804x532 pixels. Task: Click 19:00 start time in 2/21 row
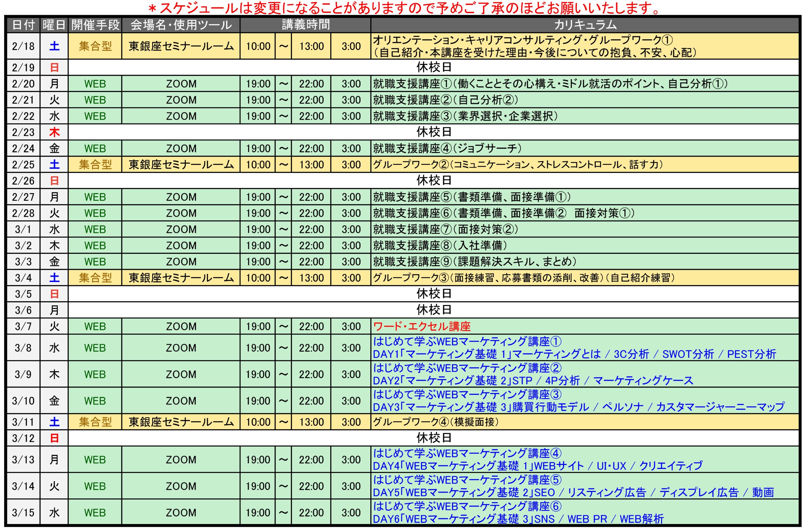point(258,100)
